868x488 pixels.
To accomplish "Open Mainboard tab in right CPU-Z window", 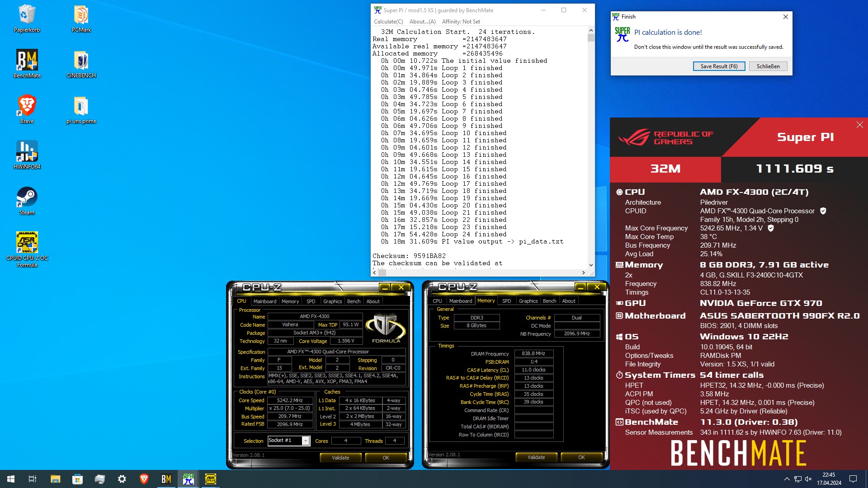I will click(460, 301).
